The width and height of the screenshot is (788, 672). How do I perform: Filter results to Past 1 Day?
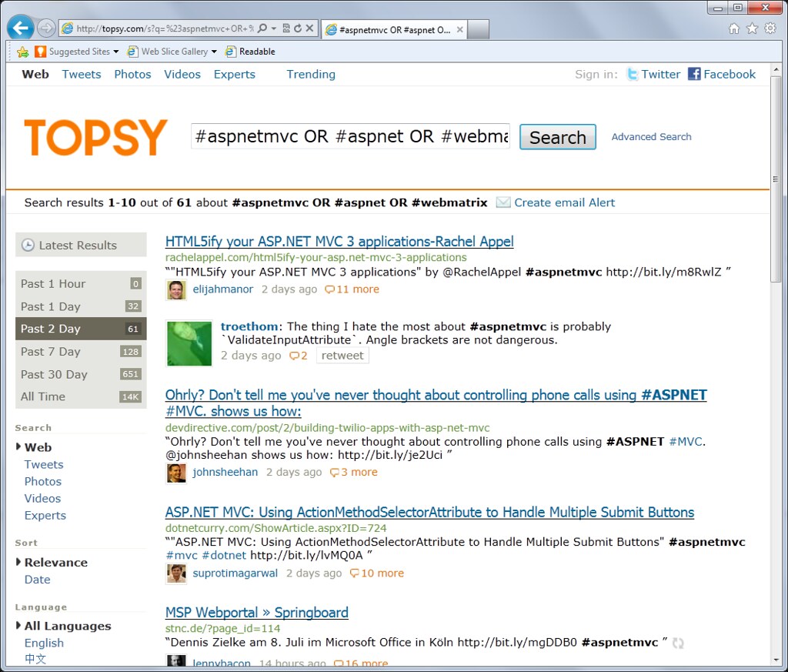[x=81, y=306]
